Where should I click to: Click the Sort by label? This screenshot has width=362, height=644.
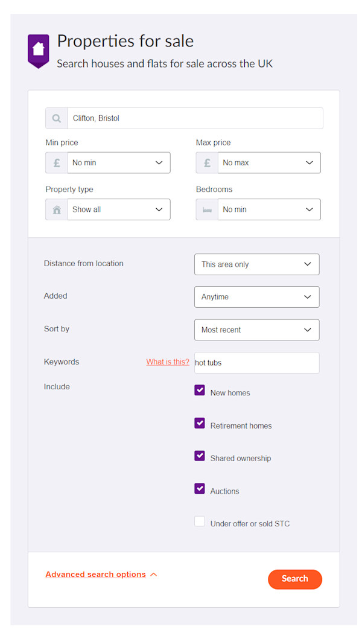click(x=57, y=329)
